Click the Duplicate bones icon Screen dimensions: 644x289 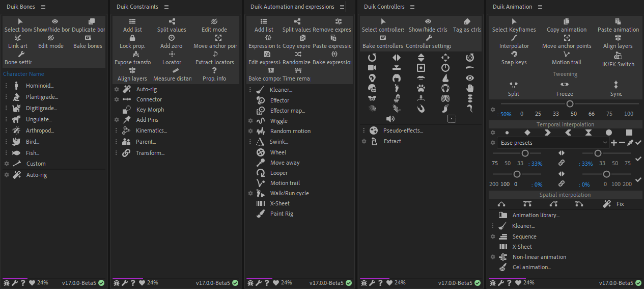coord(92,21)
